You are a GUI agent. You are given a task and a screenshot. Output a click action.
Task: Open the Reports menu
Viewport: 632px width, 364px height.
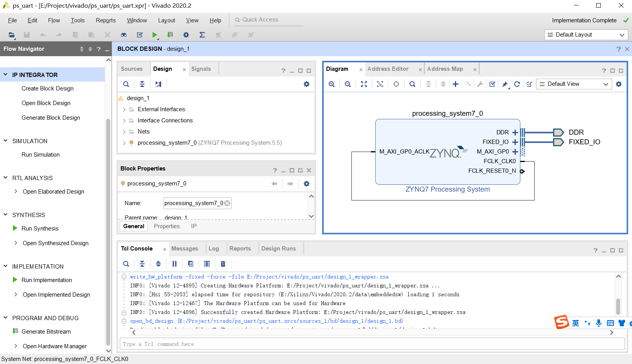pos(105,20)
